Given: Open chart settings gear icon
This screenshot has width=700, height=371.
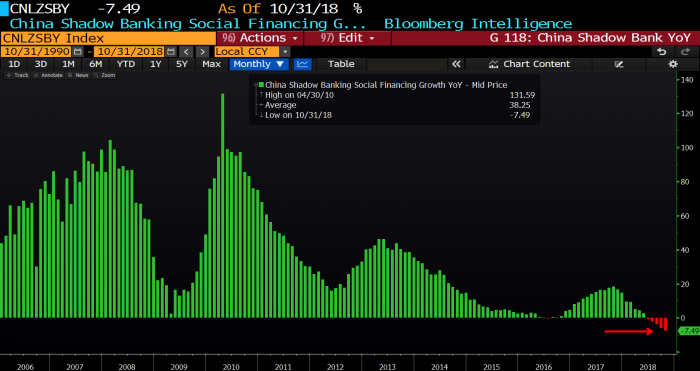Looking at the screenshot, I should pos(673,64).
